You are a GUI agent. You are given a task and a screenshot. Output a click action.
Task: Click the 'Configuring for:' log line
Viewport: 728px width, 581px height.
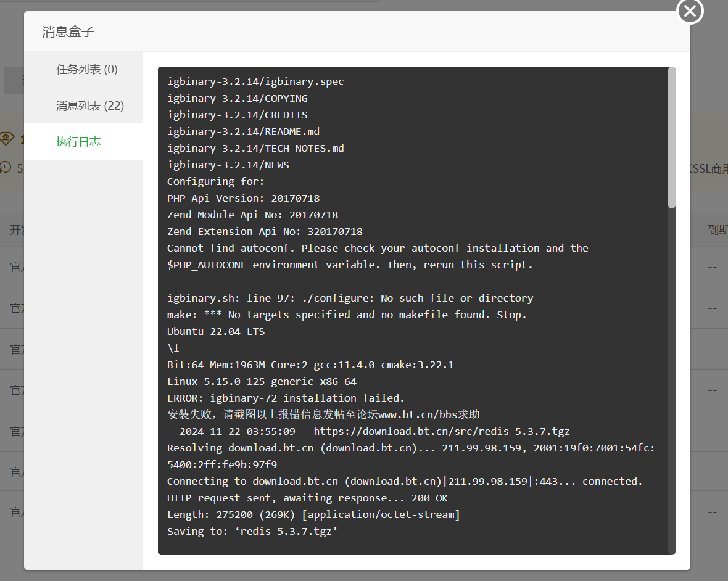point(215,181)
